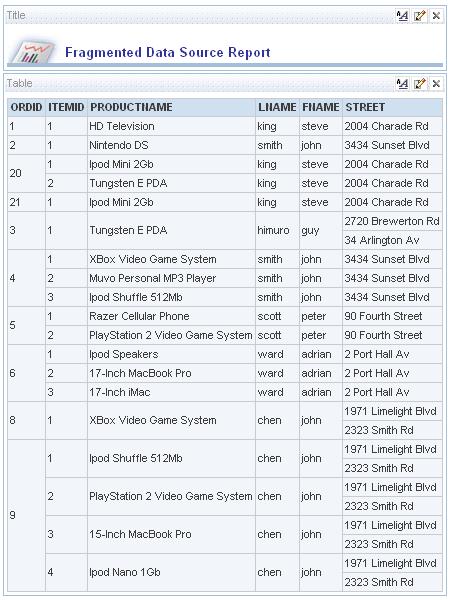
Task: Click the 2720 Brewerton Rd street cell
Action: [392, 221]
